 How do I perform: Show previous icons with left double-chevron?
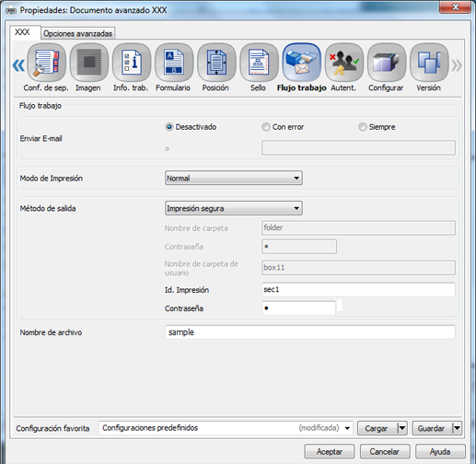(x=18, y=65)
